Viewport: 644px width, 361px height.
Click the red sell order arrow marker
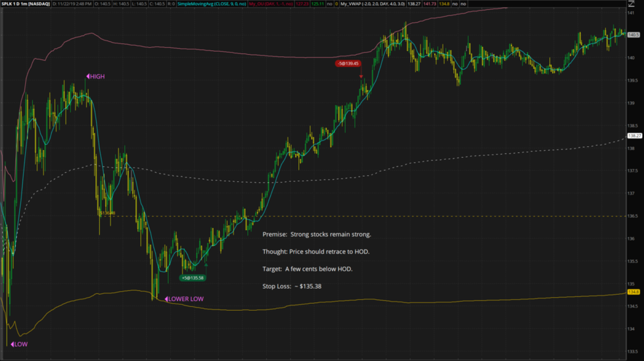[361, 76]
